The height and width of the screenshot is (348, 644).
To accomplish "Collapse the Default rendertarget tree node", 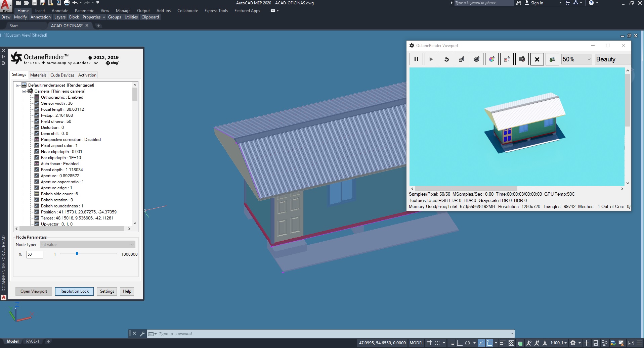I will click(x=18, y=85).
